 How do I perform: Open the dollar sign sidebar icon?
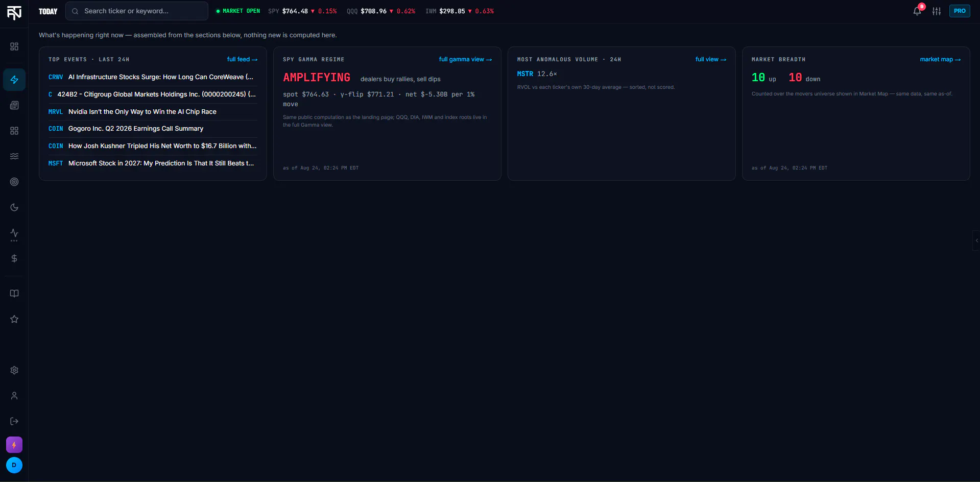(14, 258)
